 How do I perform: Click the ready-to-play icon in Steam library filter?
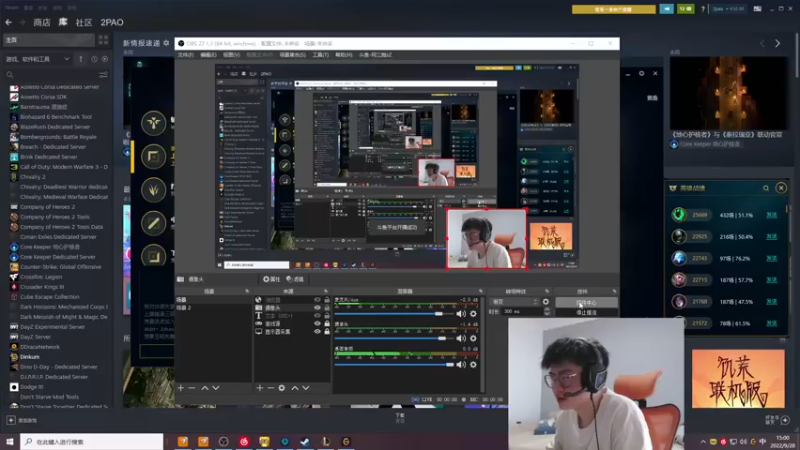(x=105, y=59)
